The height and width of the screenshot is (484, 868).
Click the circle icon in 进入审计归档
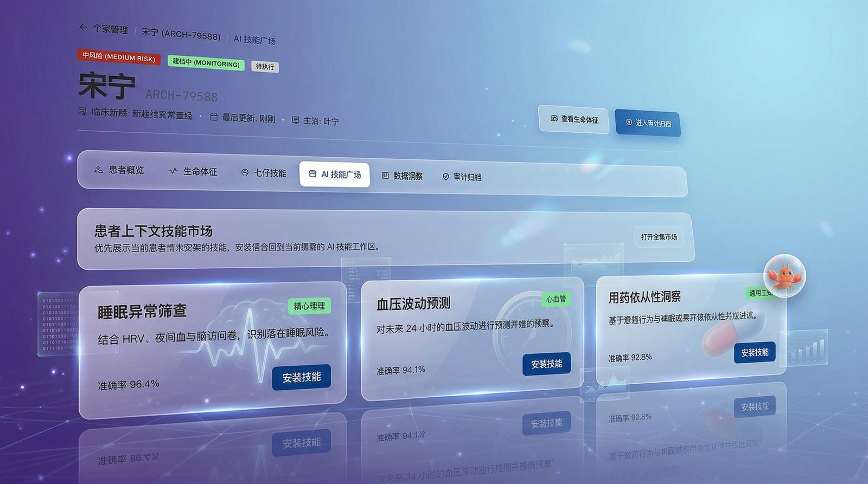[629, 122]
